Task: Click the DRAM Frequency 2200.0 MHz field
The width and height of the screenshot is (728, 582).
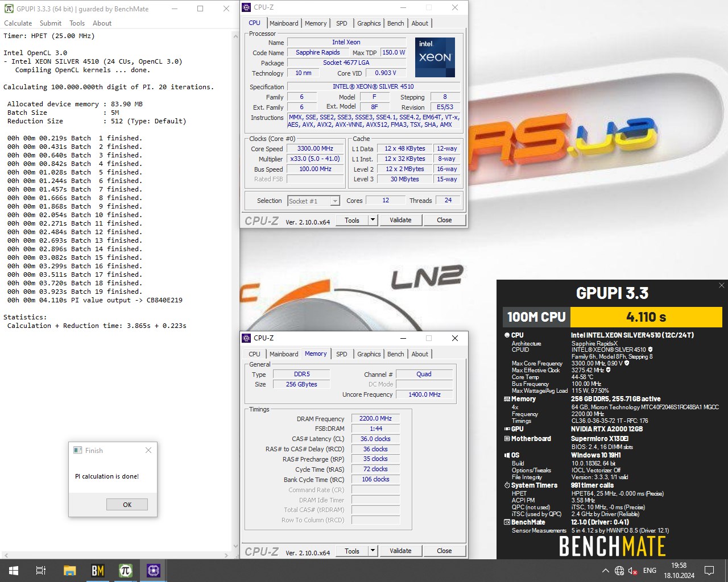Action: (375, 418)
